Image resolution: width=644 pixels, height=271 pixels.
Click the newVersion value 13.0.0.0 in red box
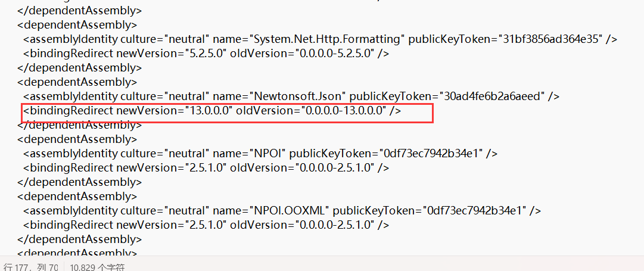210,110
